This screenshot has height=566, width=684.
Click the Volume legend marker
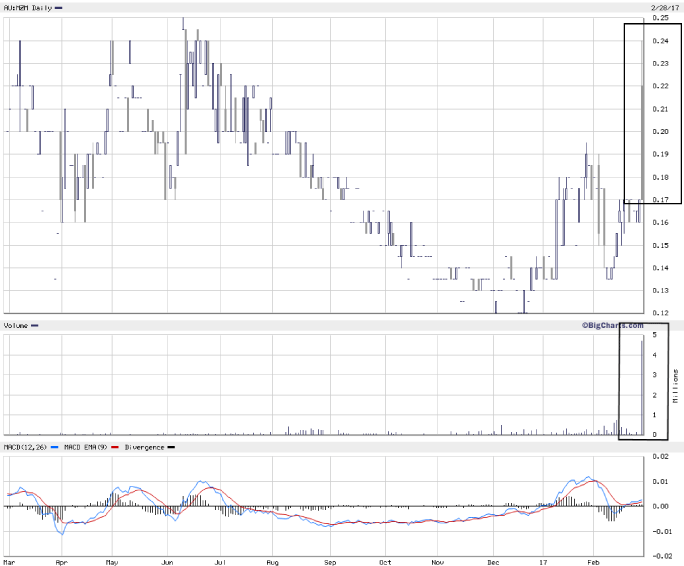35,326
